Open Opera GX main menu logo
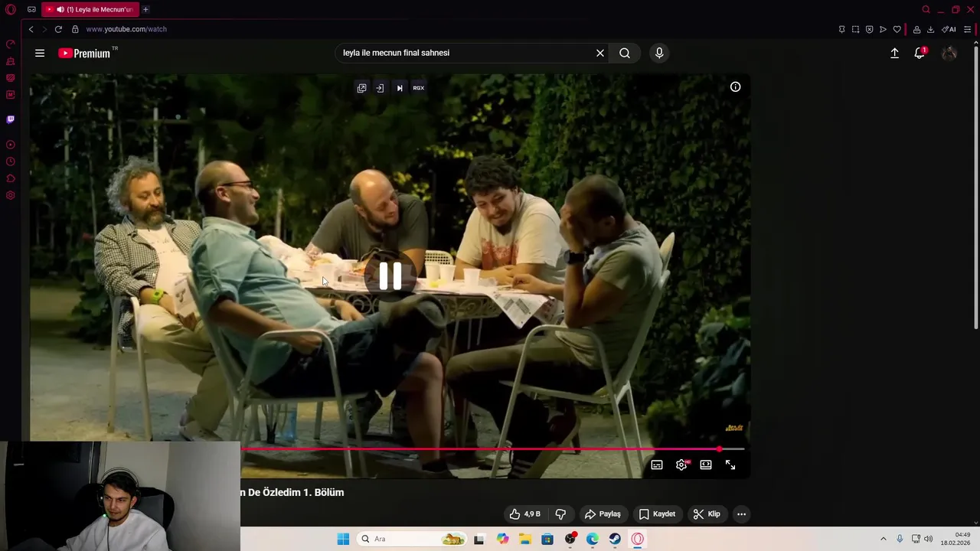Screen dimensions: 980x551 10,9
